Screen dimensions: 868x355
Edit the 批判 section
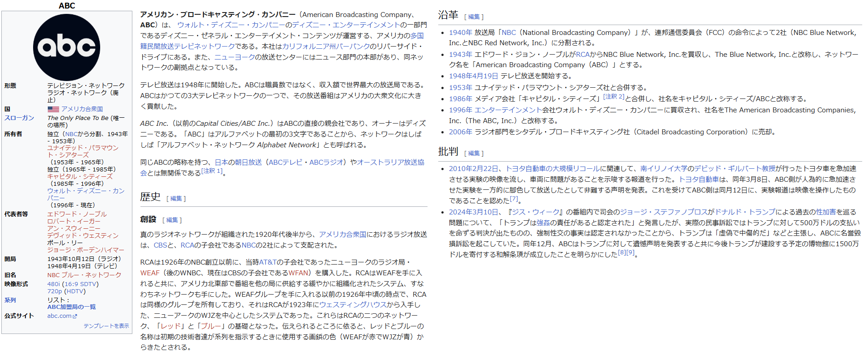474,153
